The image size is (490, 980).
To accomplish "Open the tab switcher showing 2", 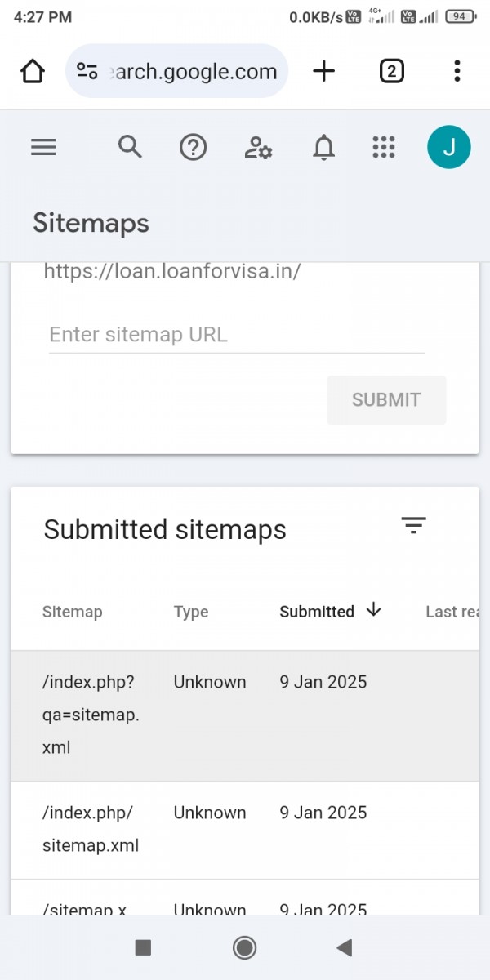I will click(391, 72).
